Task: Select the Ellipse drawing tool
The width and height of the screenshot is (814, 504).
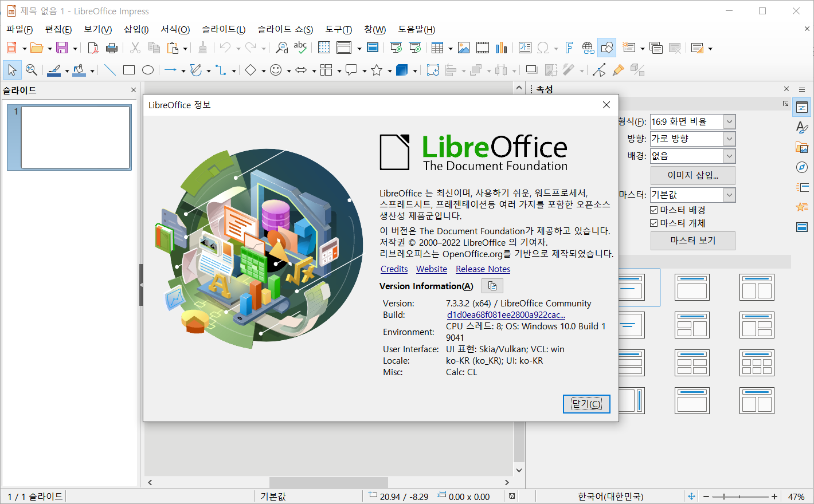Action: pyautogui.click(x=148, y=70)
